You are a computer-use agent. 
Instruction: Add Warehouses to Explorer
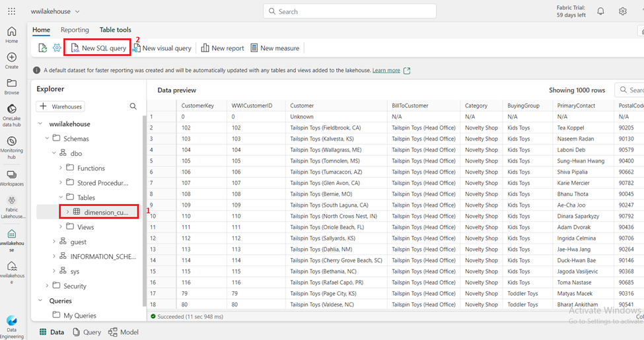pyautogui.click(x=60, y=106)
